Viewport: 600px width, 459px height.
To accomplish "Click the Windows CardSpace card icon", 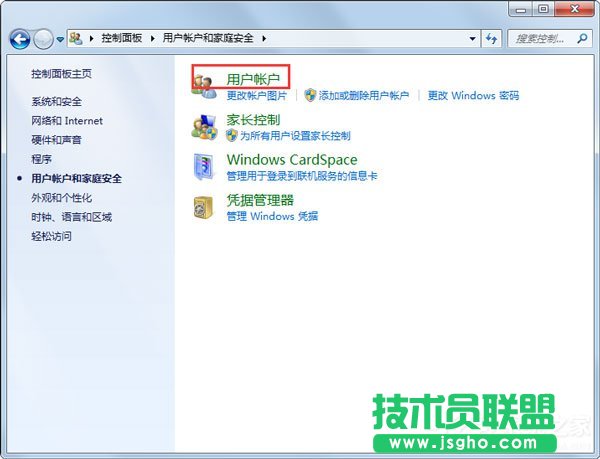I will [204, 167].
